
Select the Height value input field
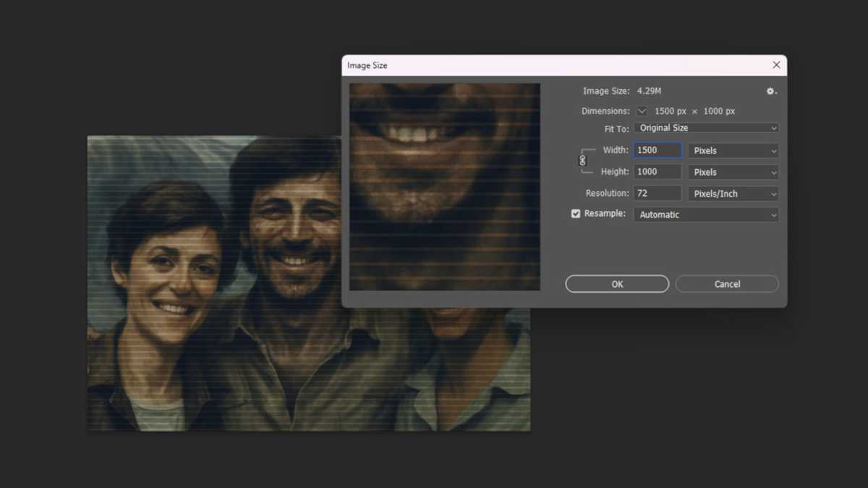tap(657, 171)
